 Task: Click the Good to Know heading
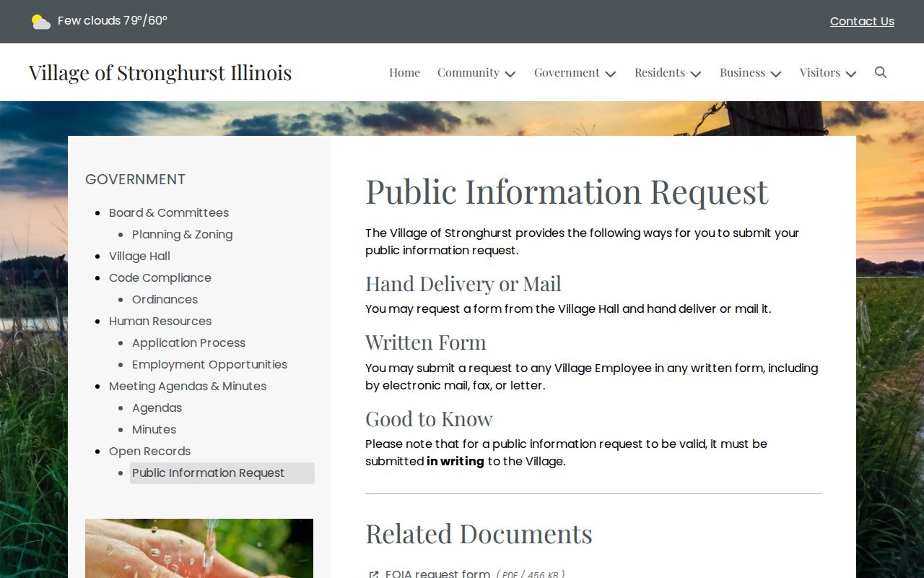click(429, 418)
